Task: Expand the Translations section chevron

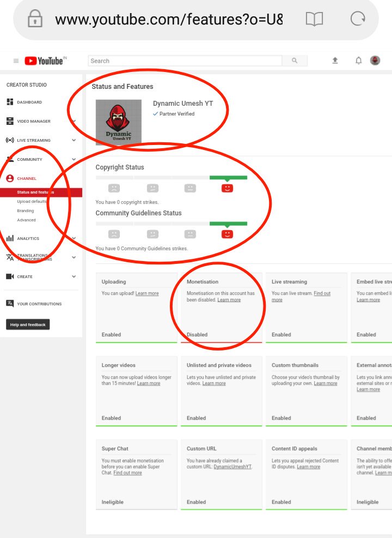Action: coord(73,257)
